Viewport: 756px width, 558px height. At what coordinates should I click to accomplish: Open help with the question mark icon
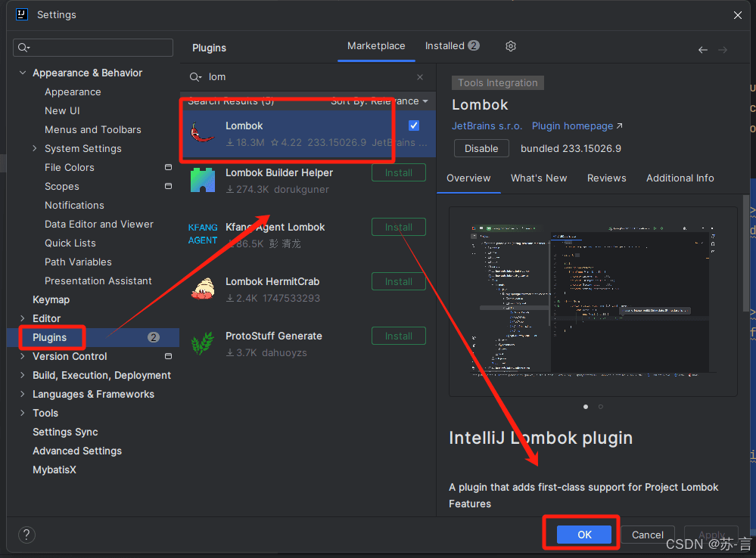[26, 535]
